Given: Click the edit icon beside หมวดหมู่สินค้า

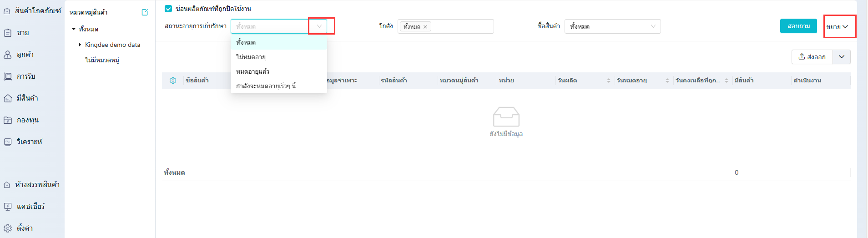Looking at the screenshot, I should (x=145, y=12).
